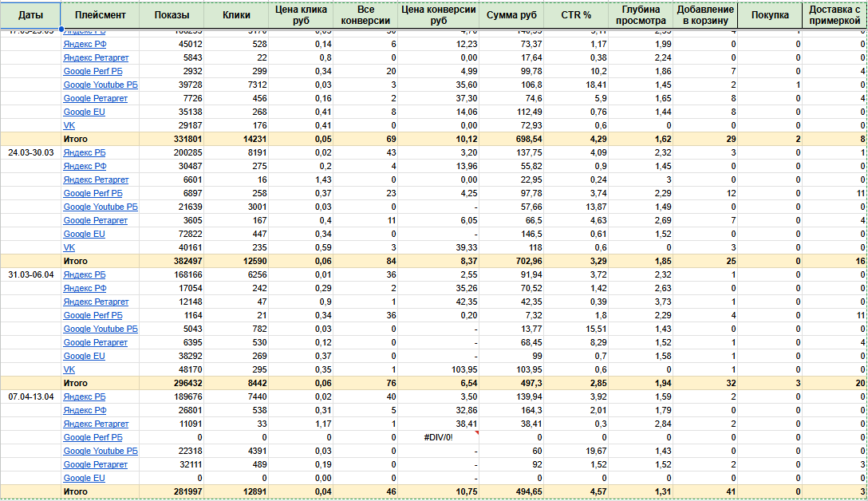
Task: Select the 24.03-30.03 date cell
Action: [x=30, y=153]
